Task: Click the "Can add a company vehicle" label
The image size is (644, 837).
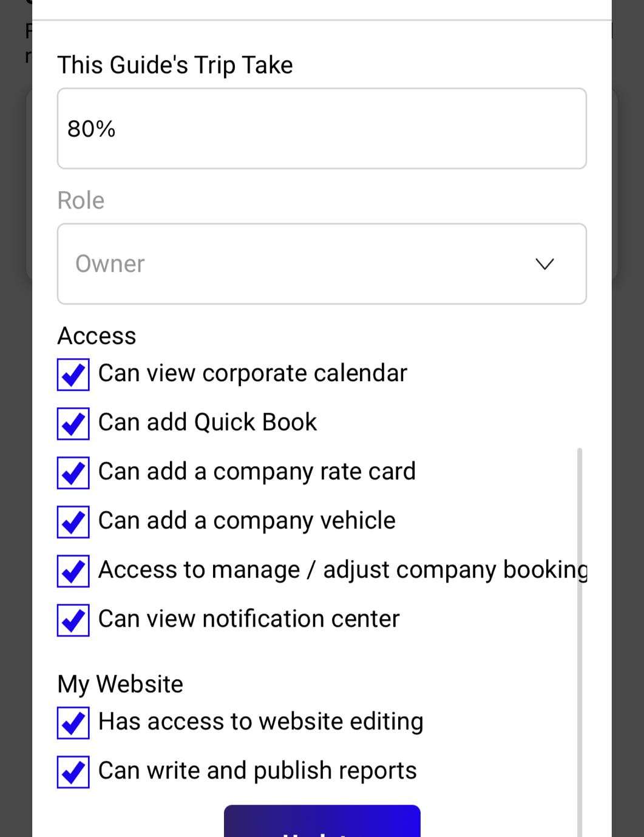Action: click(247, 521)
